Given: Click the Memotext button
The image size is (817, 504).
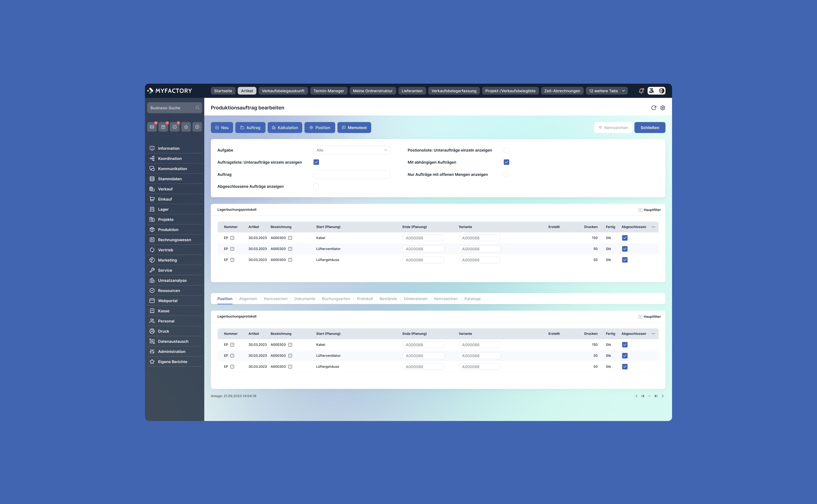Looking at the screenshot, I should [x=354, y=128].
